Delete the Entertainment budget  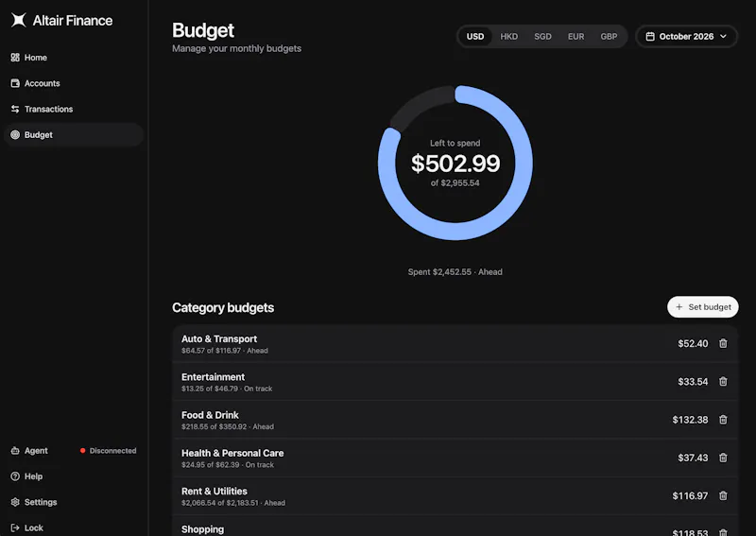click(723, 382)
